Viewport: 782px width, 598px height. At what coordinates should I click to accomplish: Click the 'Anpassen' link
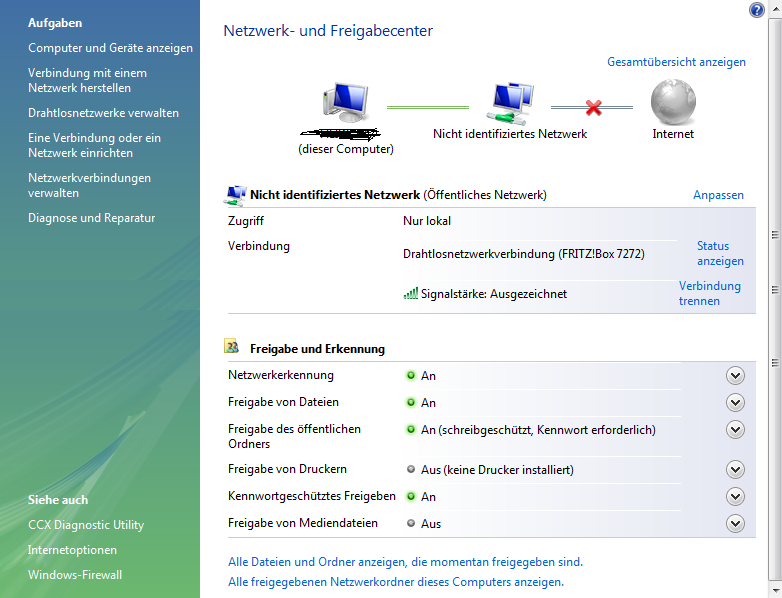pyautogui.click(x=718, y=195)
